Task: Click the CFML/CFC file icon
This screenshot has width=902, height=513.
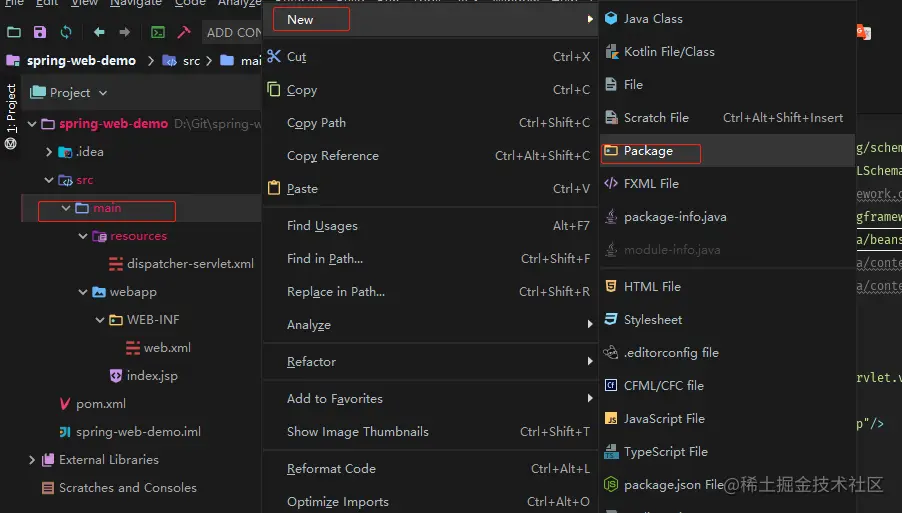Action: 611,385
